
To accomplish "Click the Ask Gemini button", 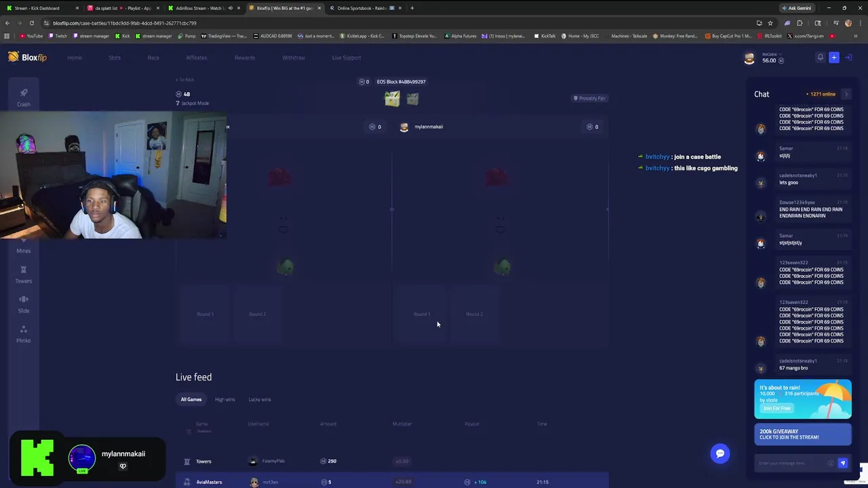I will (796, 8).
